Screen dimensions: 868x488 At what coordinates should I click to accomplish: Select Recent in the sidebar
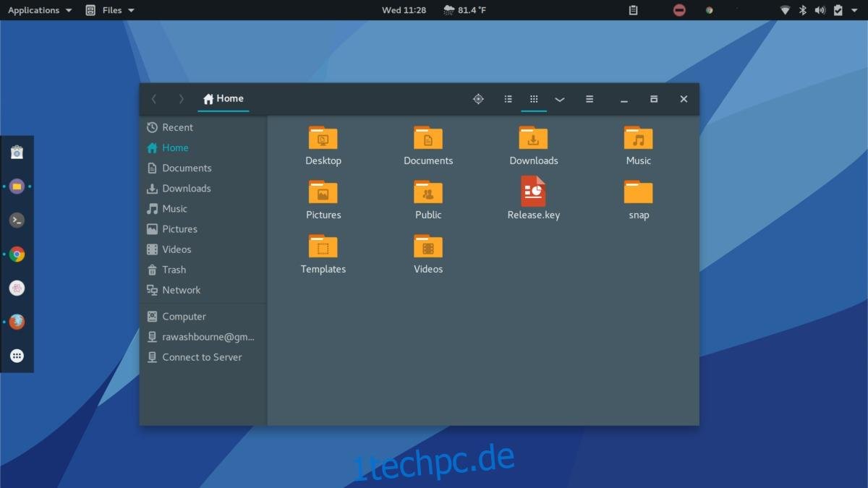203,127
